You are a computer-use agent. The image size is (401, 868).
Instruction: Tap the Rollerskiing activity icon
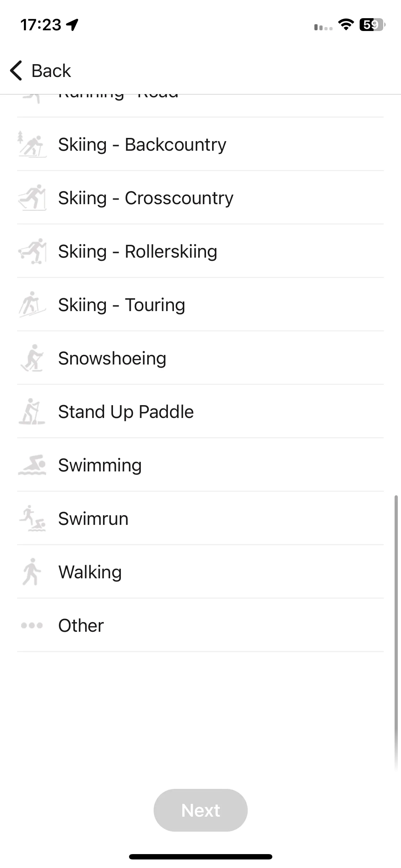pos(32,251)
